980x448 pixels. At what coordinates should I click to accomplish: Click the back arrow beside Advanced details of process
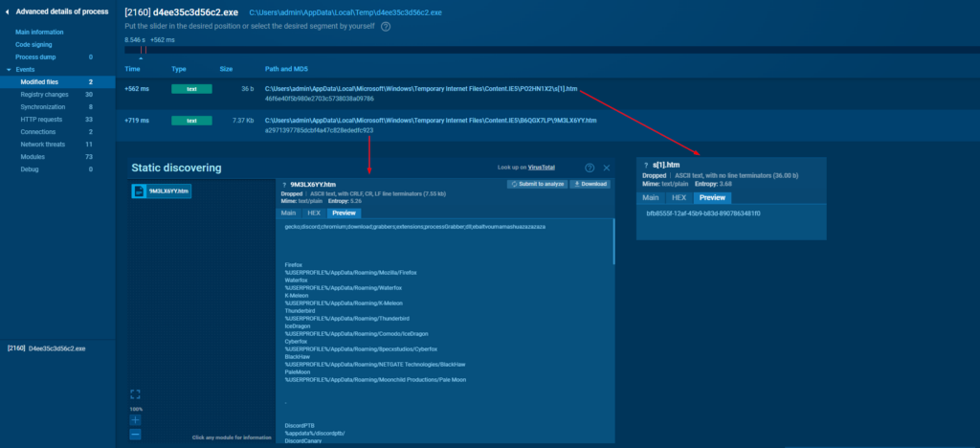click(9, 11)
